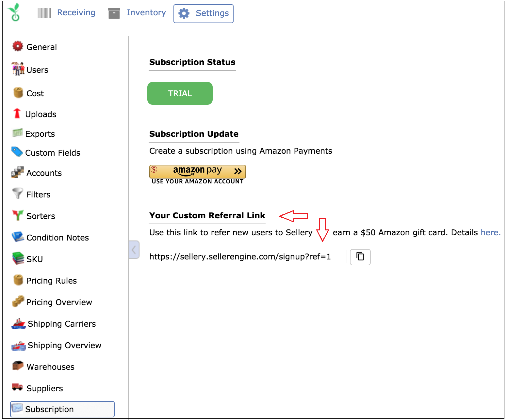Viewport: 508px width, 420px height.
Task: Click the Settings gear icon
Action: click(184, 13)
